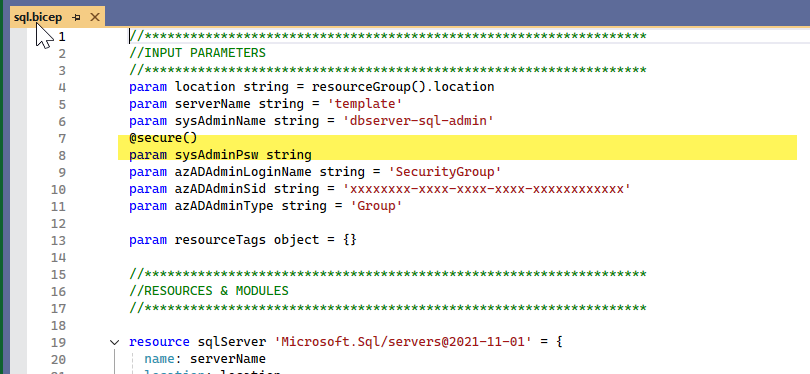Click the azADAdminSid placeholder GUID string

click(x=487, y=189)
